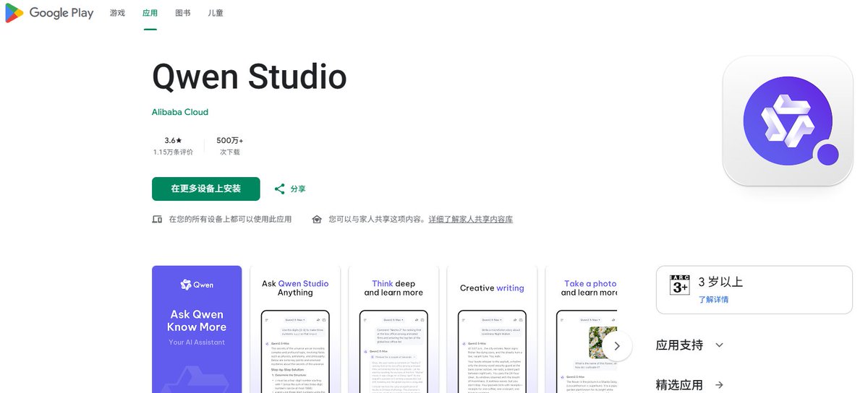
Task: Click the 应用支持 heading
Action: coord(679,345)
